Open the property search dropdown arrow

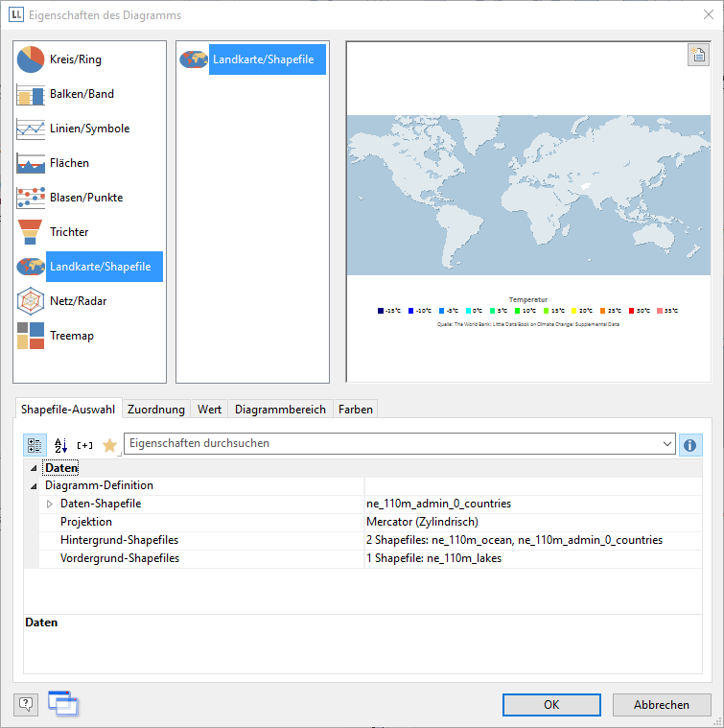(x=666, y=444)
